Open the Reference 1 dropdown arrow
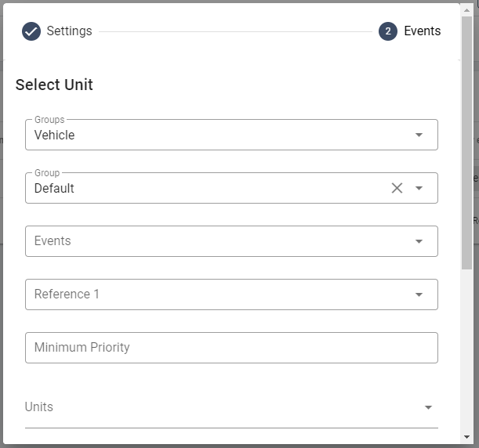 [419, 294]
